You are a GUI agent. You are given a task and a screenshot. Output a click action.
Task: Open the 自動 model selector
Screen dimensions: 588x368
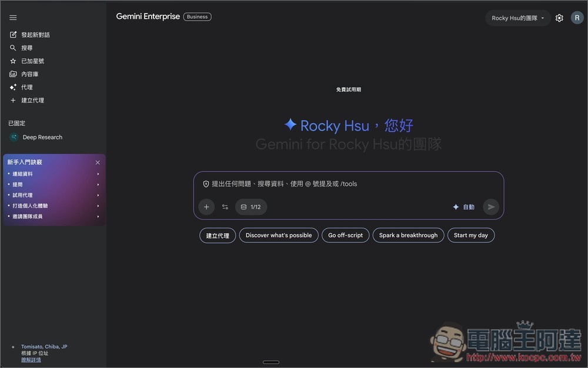click(465, 207)
